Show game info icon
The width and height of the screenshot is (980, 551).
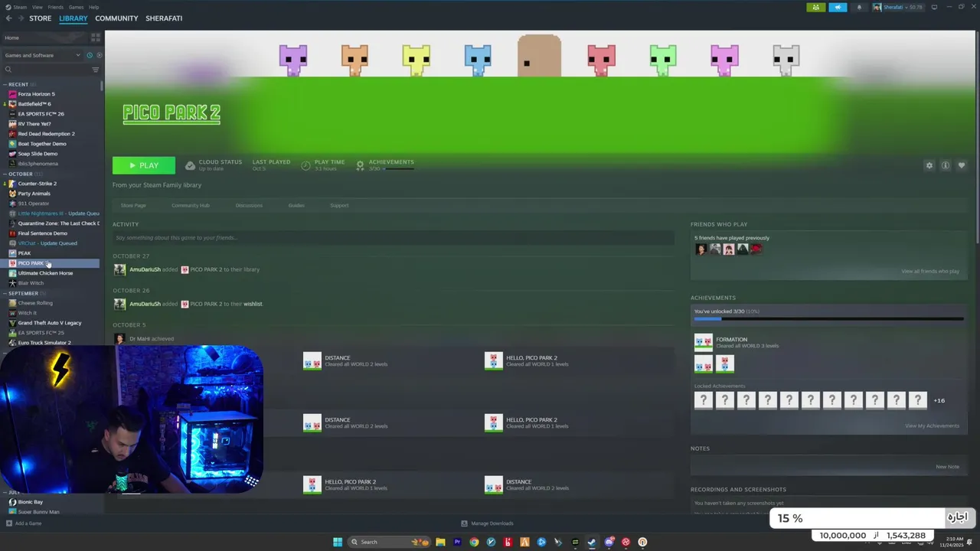pyautogui.click(x=946, y=165)
